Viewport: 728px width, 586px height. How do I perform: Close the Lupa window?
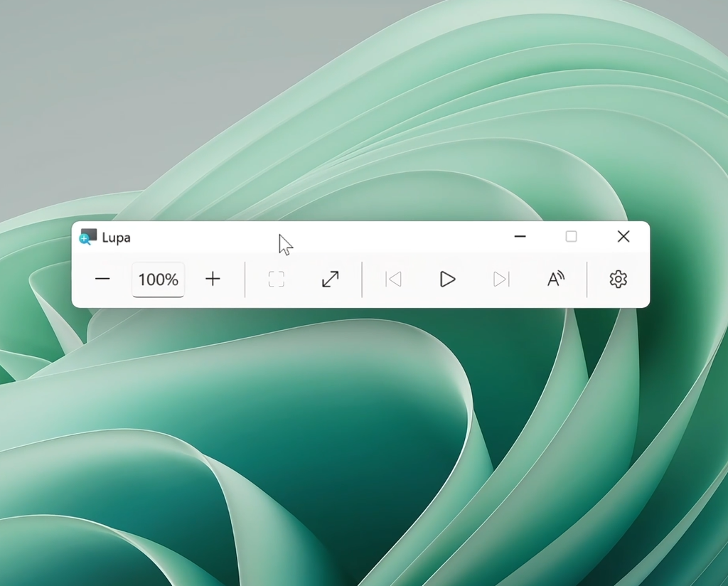point(623,236)
